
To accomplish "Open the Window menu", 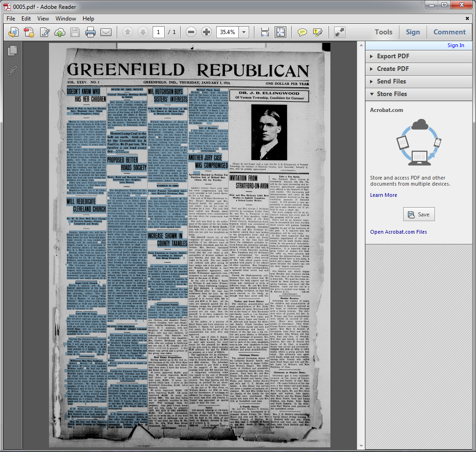I will tap(66, 19).
